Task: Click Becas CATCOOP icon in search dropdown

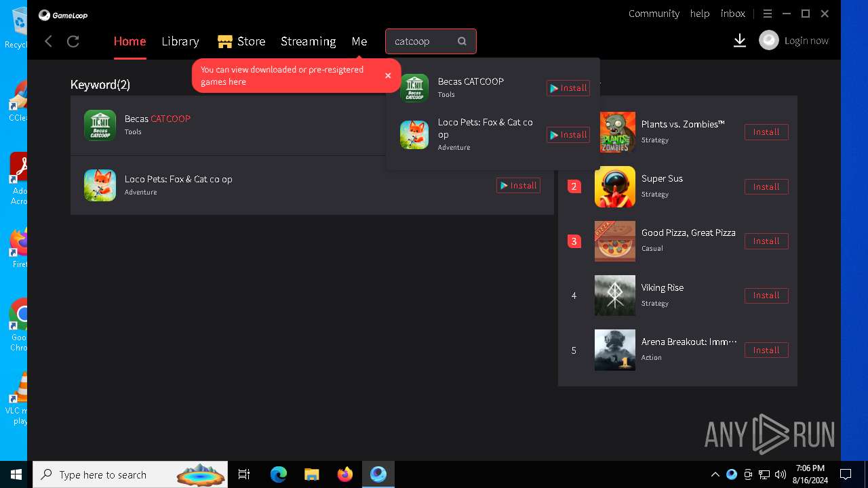Action: point(414,88)
